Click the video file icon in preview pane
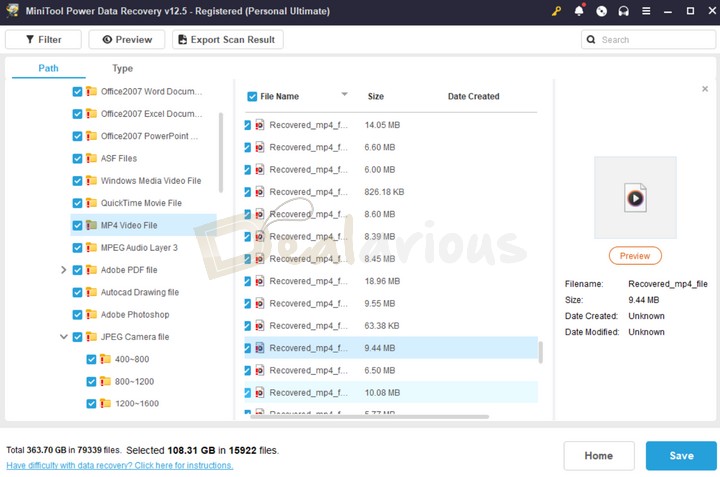720x477 pixels. [635, 198]
